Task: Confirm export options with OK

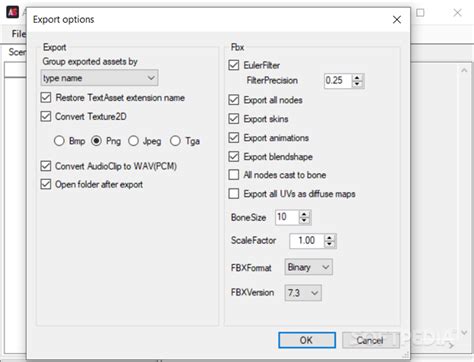Action: [x=307, y=340]
